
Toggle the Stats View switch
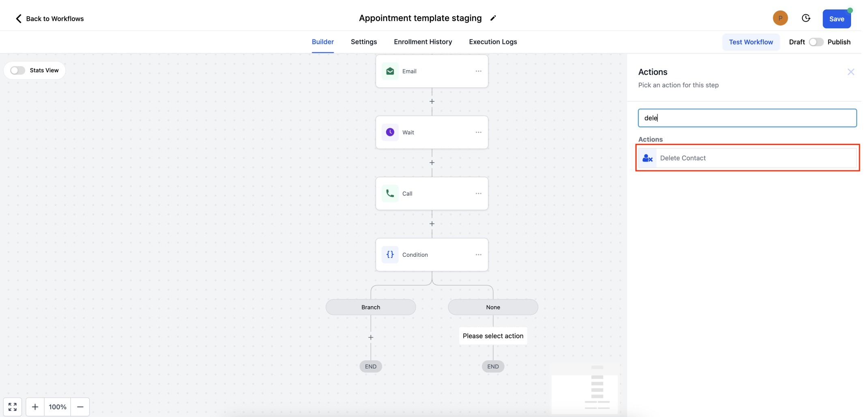(17, 71)
